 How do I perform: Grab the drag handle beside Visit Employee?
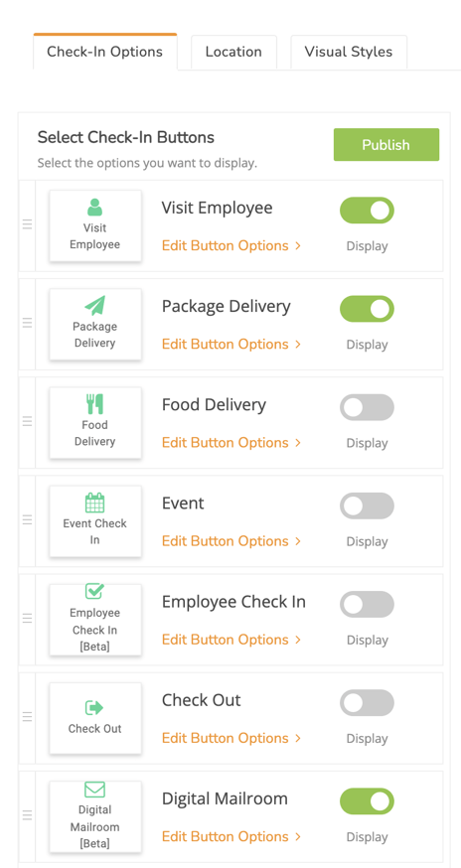coord(27,224)
